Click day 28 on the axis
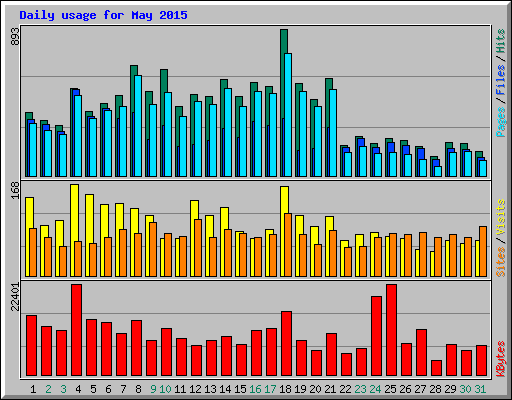 tap(435, 389)
